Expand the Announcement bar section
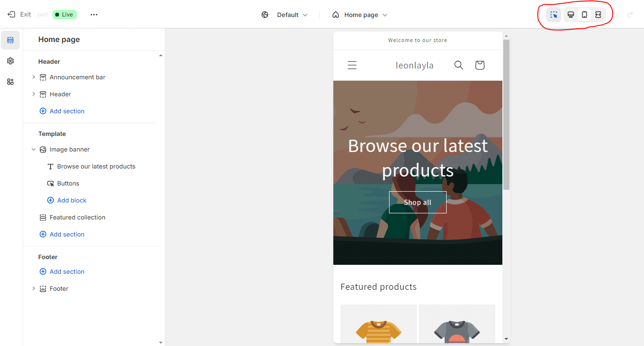This screenshot has width=644, height=346. click(34, 77)
